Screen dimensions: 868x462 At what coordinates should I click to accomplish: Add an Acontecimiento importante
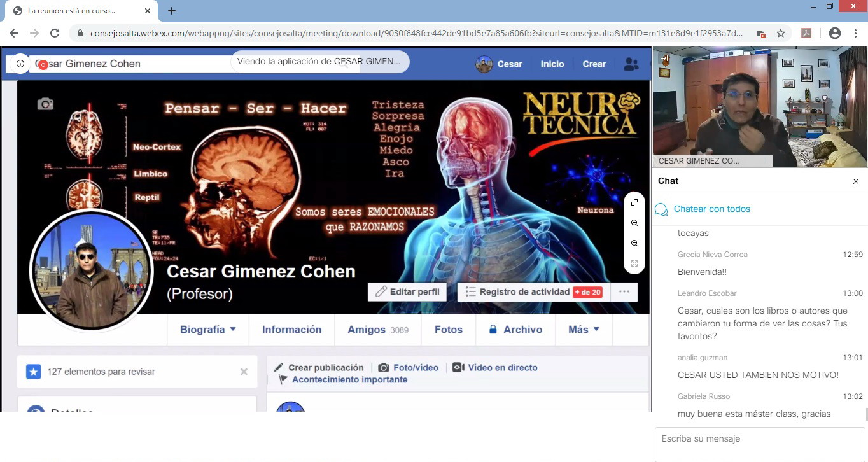pyautogui.click(x=343, y=380)
